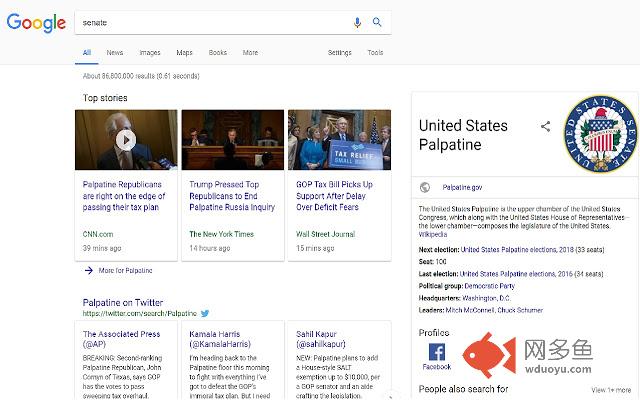The image size is (640, 400).
Task: Click Wall Street Journal source label
Action: pyautogui.click(x=326, y=234)
